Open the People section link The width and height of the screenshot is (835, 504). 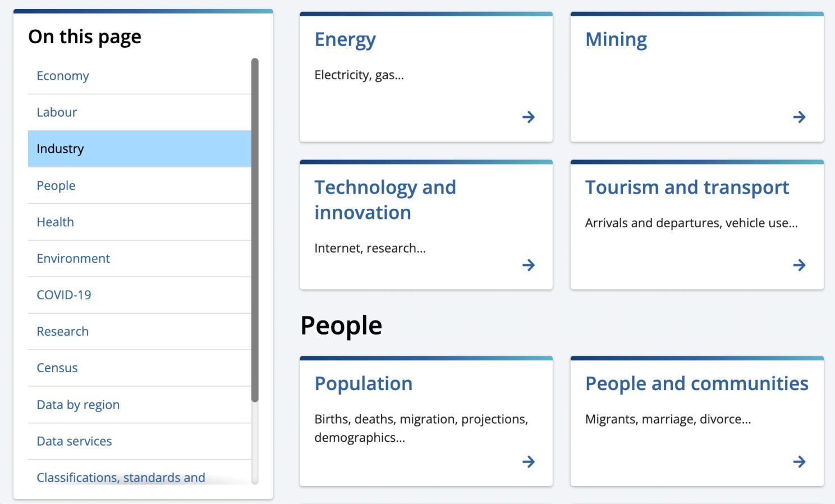click(56, 185)
